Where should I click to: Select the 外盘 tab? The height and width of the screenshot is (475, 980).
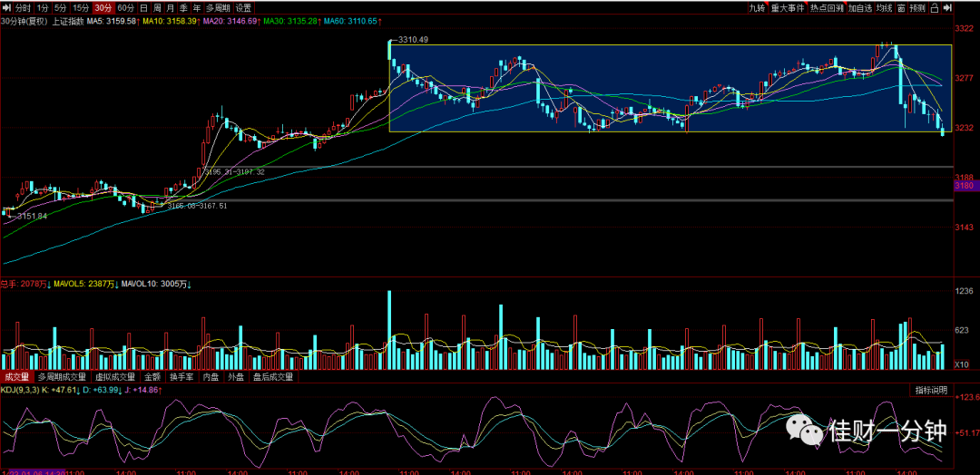point(236,377)
